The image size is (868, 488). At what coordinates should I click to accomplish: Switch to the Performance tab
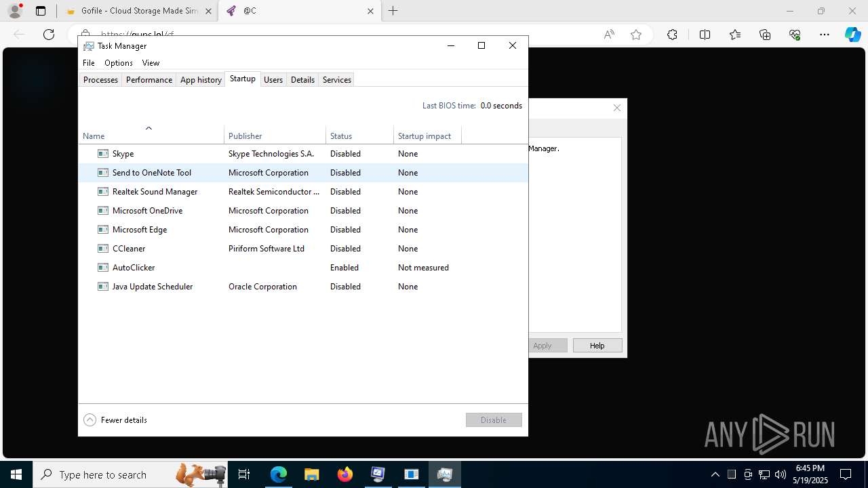[x=149, y=80]
